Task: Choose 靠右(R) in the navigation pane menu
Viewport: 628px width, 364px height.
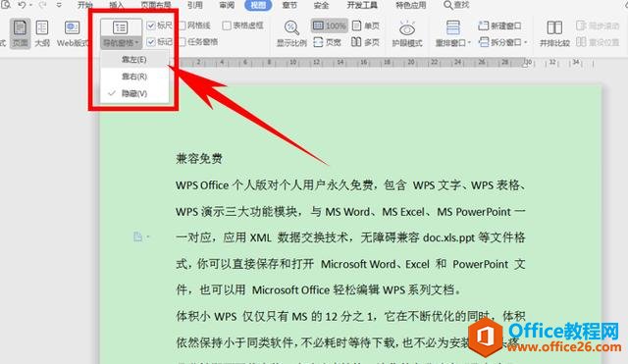Action: [134, 77]
